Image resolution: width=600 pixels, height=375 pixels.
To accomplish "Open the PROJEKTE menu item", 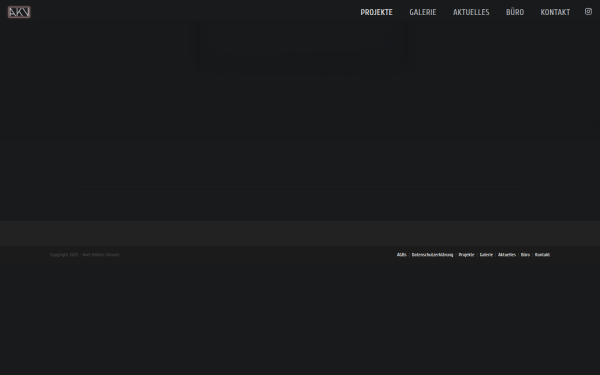I will coord(377,12).
